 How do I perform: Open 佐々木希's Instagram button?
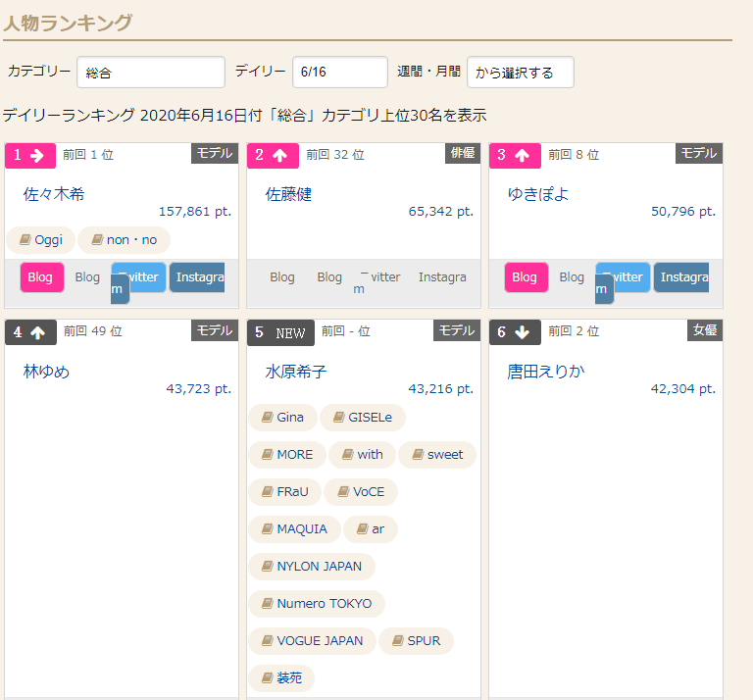(x=197, y=277)
